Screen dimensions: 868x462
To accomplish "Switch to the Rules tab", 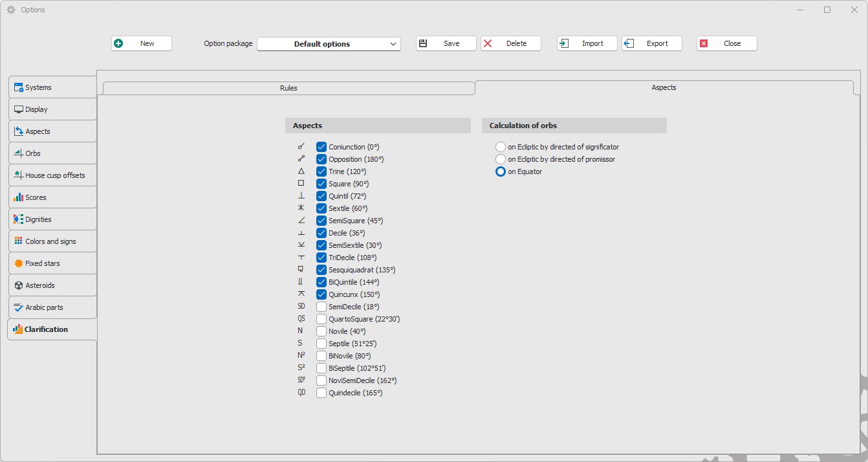I will click(288, 88).
